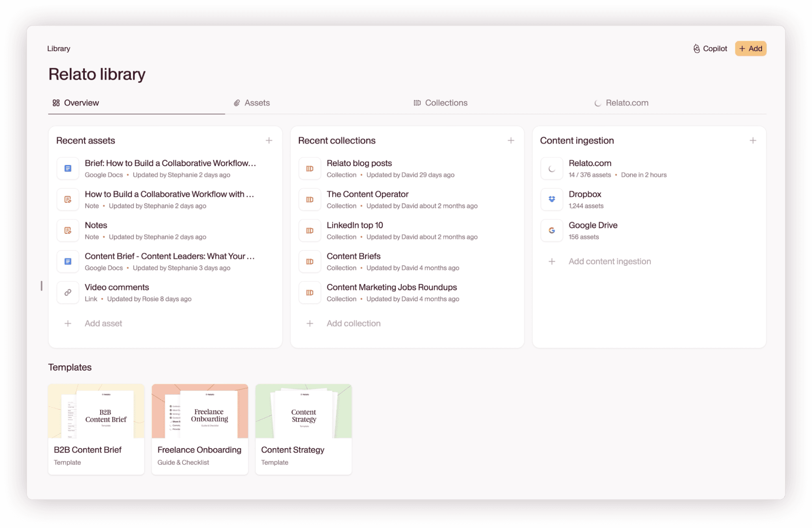Click Add asset link

coord(103,324)
